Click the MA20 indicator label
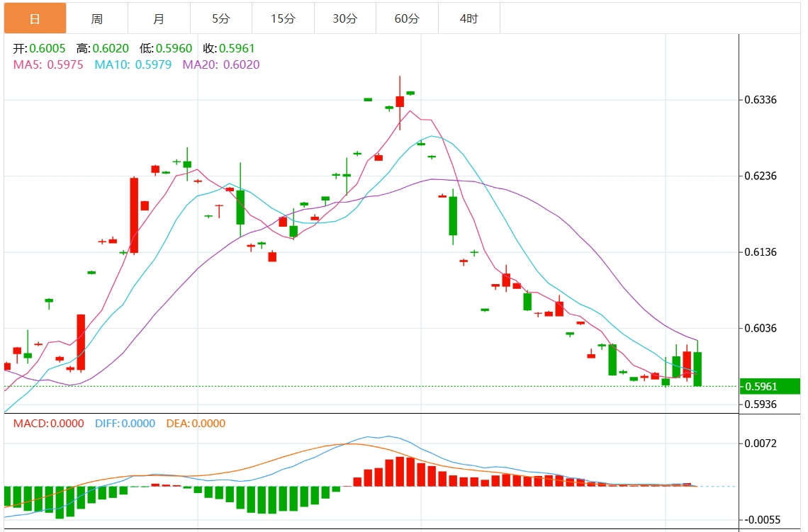This screenshot has height=532, width=808. [221, 64]
